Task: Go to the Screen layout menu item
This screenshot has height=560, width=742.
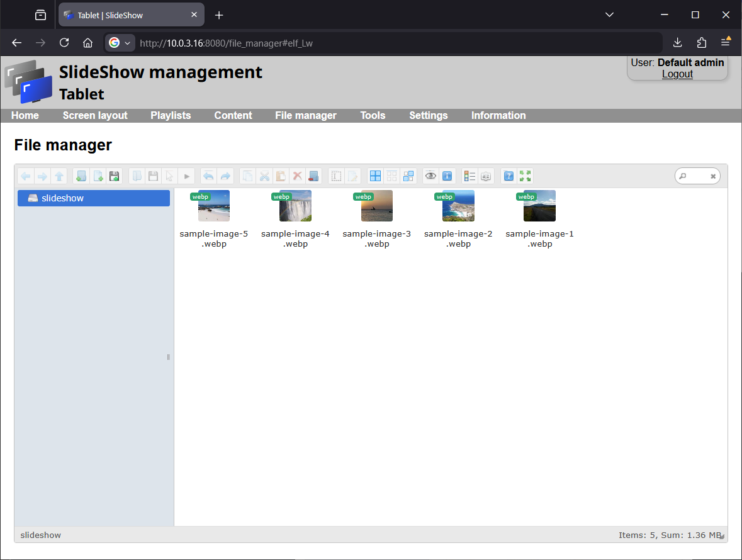Action: [95, 116]
